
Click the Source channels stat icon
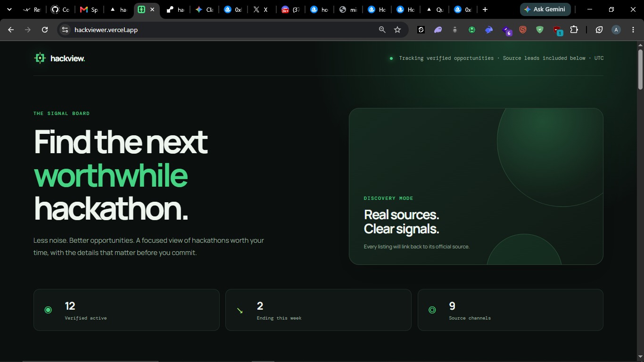[x=432, y=310]
